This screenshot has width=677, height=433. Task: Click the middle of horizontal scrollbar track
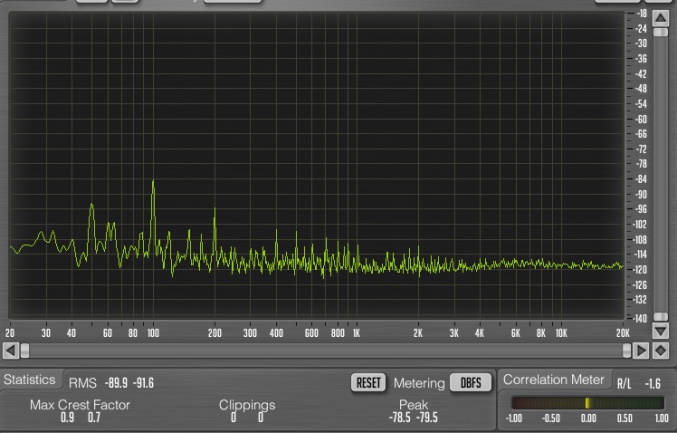click(x=326, y=351)
